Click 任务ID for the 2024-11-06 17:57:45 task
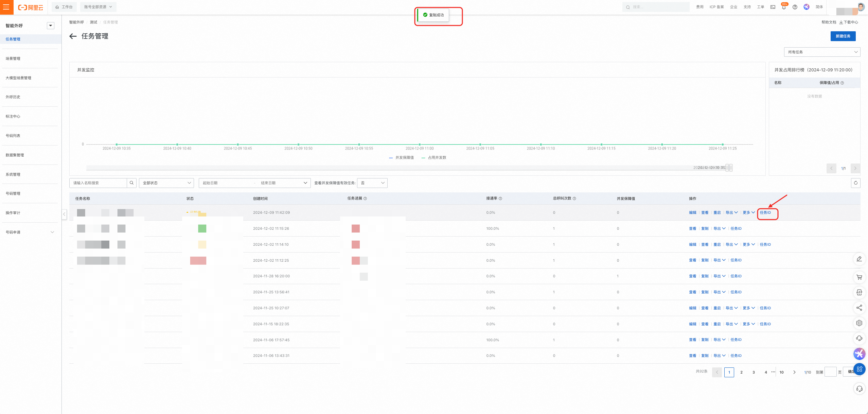 (736, 340)
